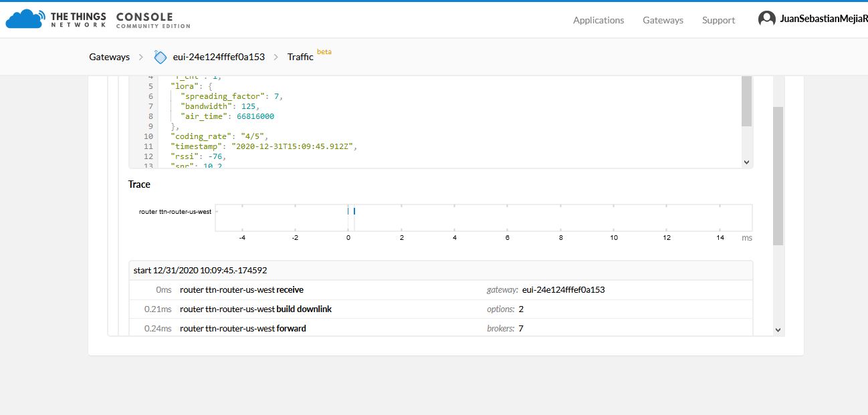868x415 pixels.
Task: Select router ttn-router-us-west trace label
Action: tap(175, 211)
